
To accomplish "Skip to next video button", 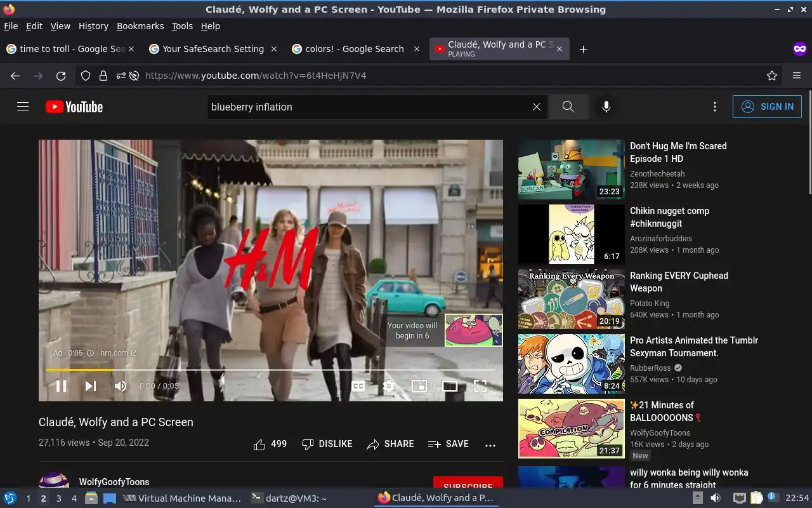I will click(x=91, y=385).
